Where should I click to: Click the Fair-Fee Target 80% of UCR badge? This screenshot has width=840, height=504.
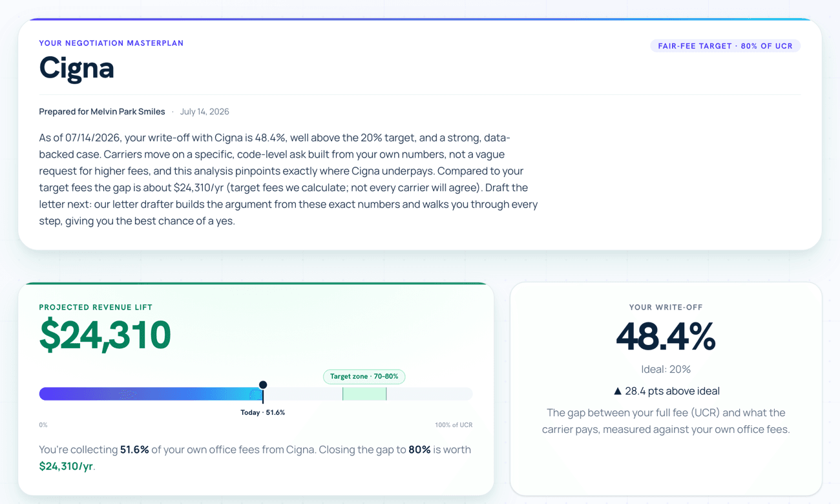point(725,46)
